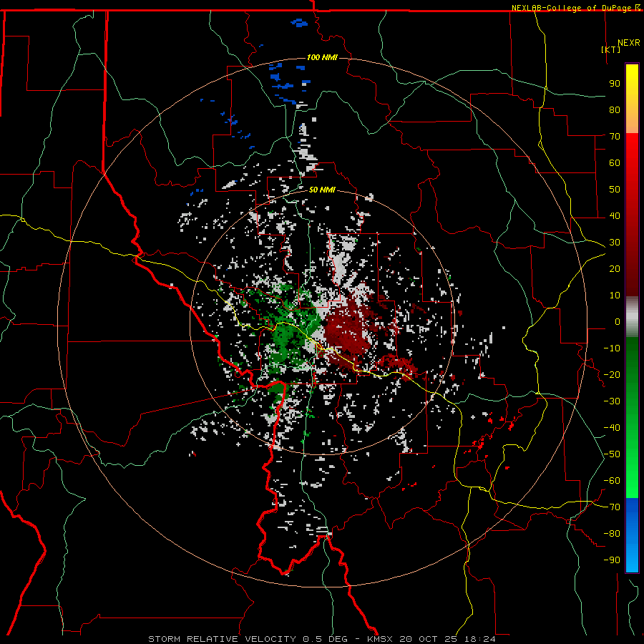This screenshot has width=644, height=644.
Task: Click the 0.5 DEG tilt label
Action: coord(326,639)
